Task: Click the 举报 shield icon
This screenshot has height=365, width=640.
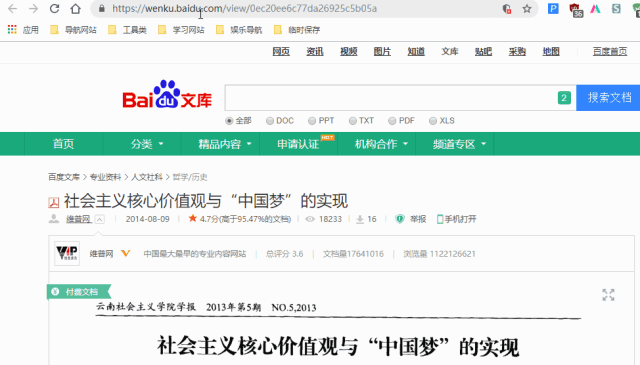Action: (x=400, y=219)
